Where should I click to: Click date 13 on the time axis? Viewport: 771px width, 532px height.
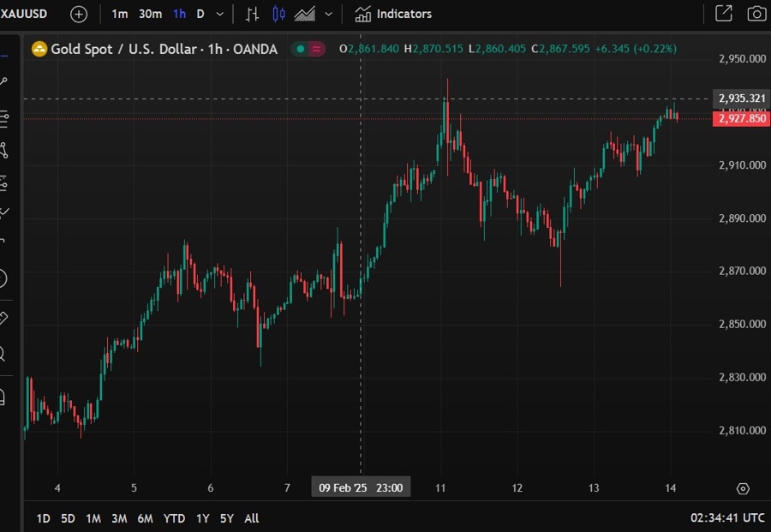pyautogui.click(x=594, y=488)
